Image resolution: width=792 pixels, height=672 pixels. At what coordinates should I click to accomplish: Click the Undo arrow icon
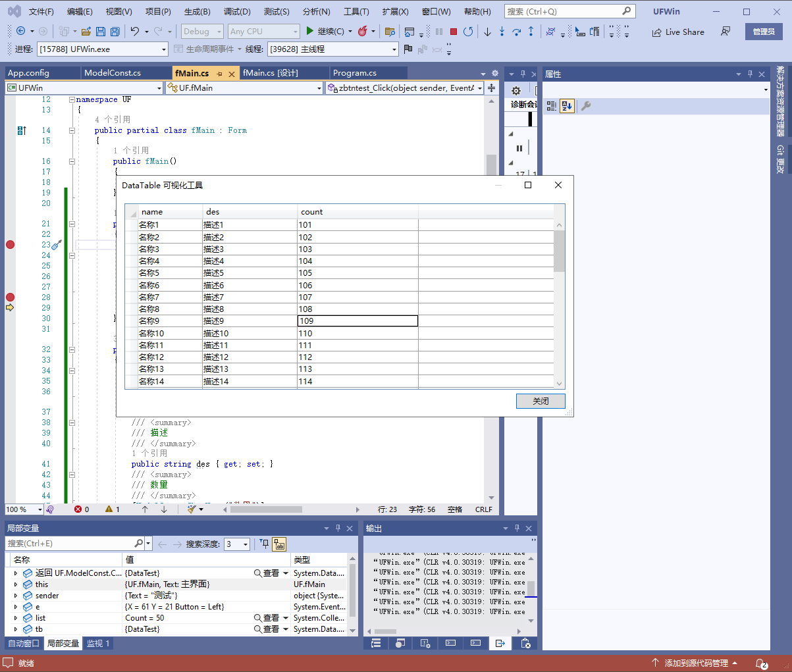coord(135,32)
